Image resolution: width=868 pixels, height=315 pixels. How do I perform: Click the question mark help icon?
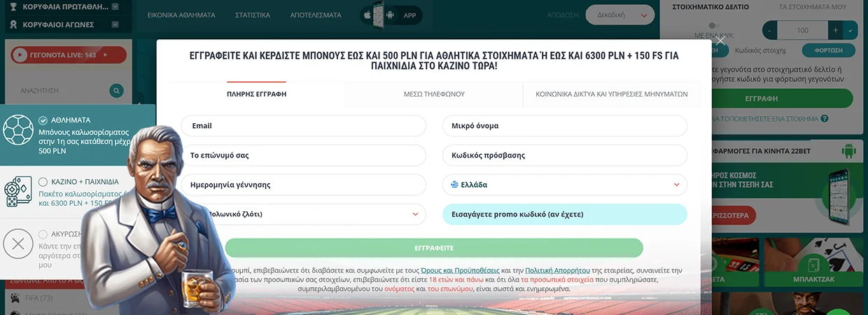(825, 119)
